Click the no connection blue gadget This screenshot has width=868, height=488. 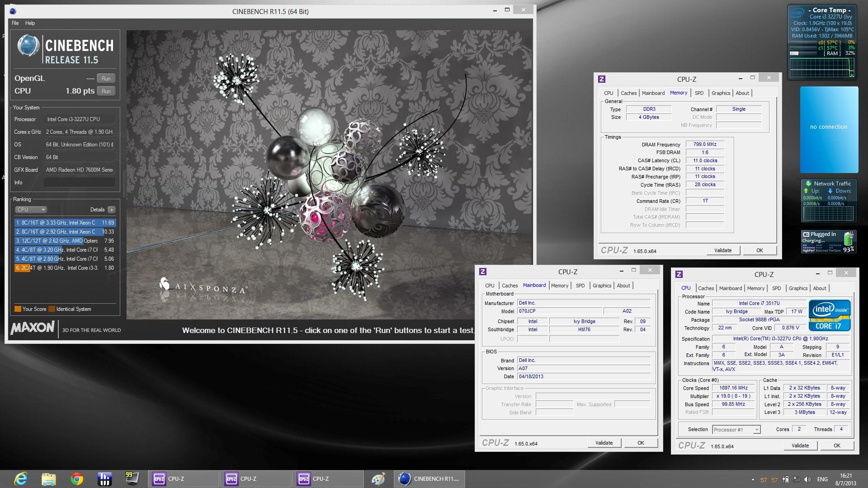point(829,130)
